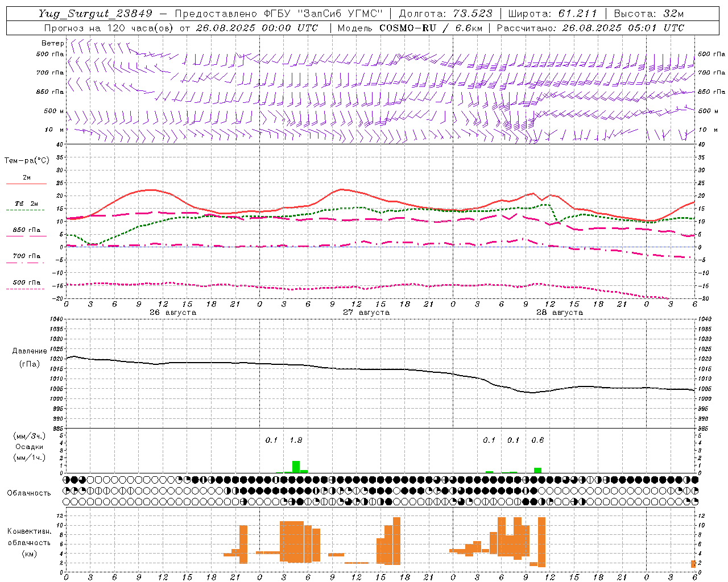The image size is (728, 582).
Task: Select the text Предоставлено ФГБУ "ЗапСиб УГМС"
Action: [279, 14]
